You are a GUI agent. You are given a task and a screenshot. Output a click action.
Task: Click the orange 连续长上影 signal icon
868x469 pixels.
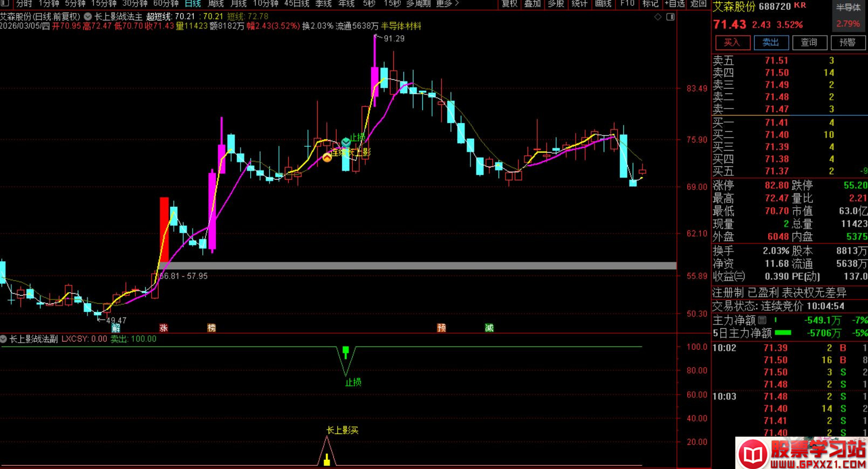point(327,158)
